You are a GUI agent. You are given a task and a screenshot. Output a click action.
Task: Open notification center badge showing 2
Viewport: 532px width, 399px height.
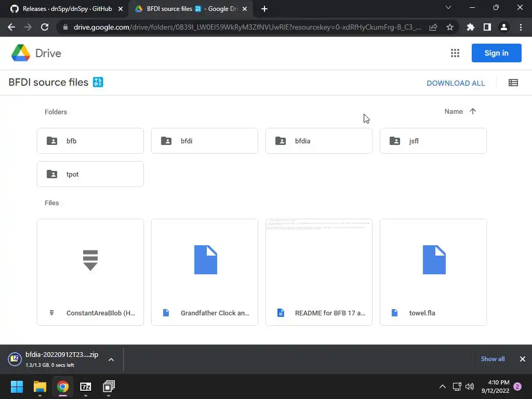(517, 387)
